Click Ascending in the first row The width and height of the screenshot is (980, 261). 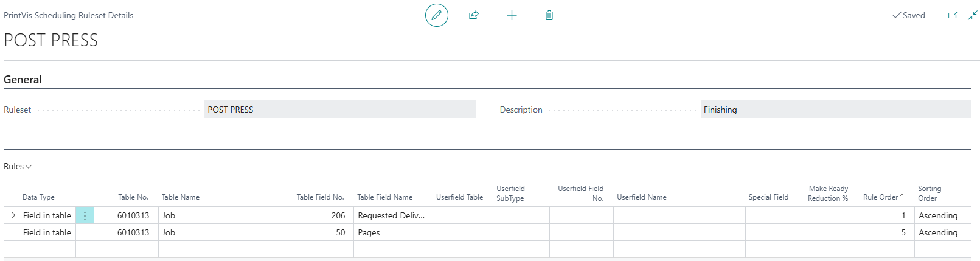943,215
